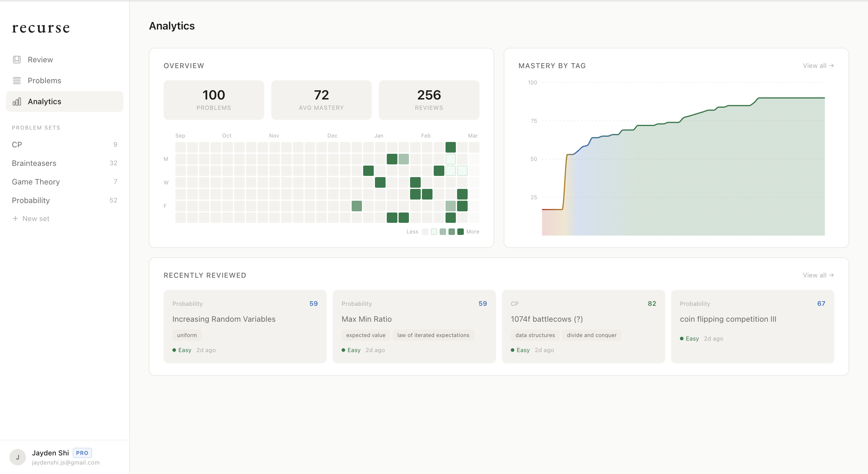Open the Probability problem set
The image size is (868, 474).
(31, 200)
